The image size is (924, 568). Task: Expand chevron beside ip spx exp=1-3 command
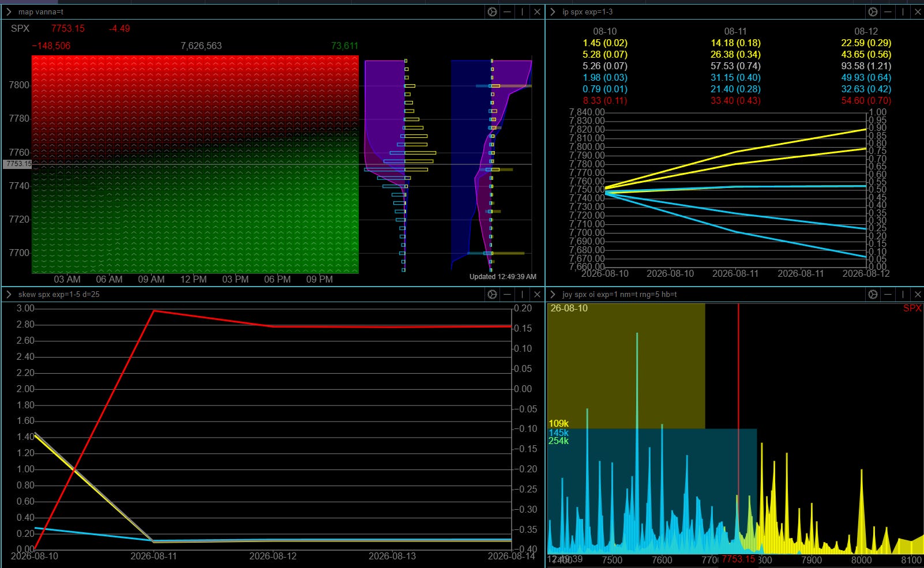pyautogui.click(x=553, y=12)
